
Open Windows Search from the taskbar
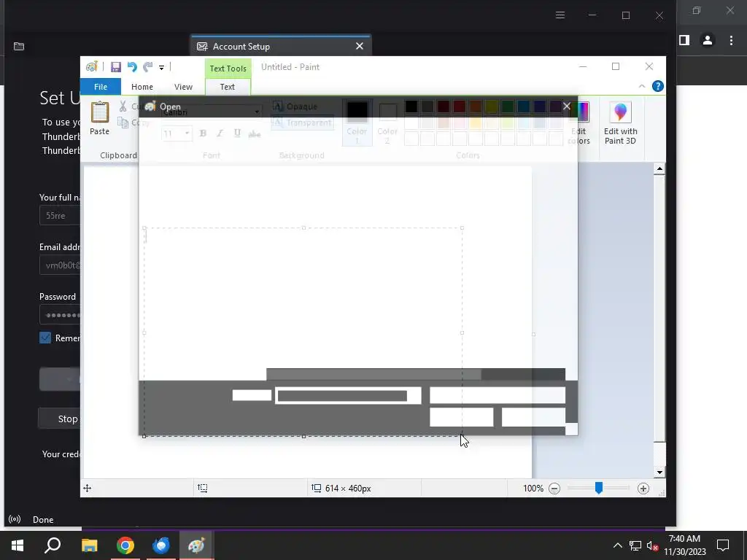click(x=53, y=545)
